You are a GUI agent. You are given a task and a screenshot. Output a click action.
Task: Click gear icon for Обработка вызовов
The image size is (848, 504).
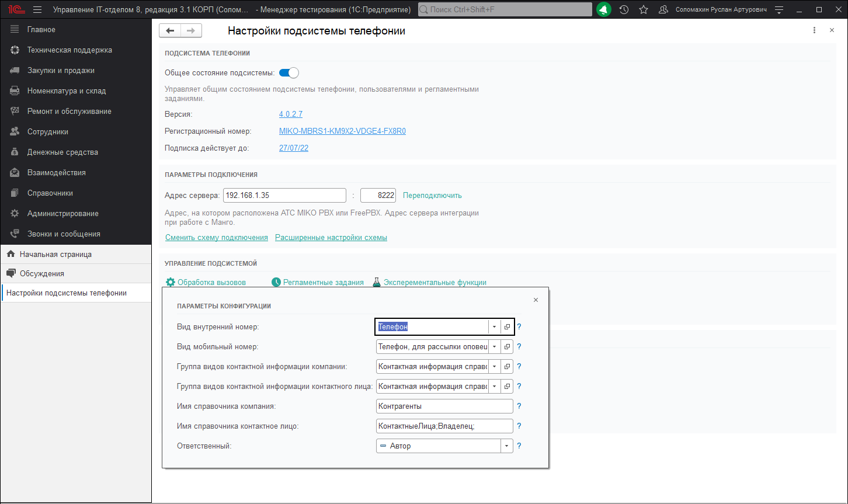[x=171, y=282]
